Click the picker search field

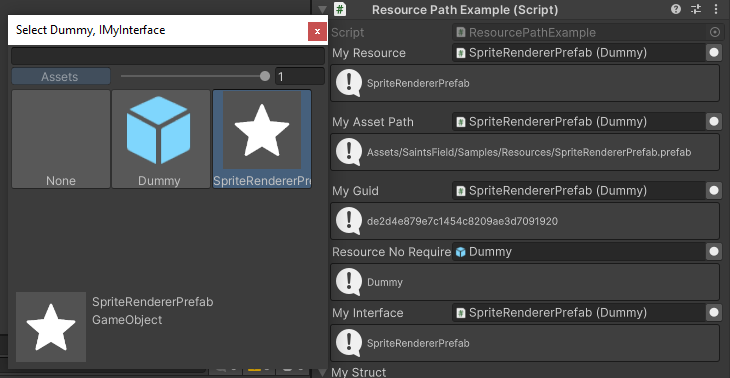[168, 56]
